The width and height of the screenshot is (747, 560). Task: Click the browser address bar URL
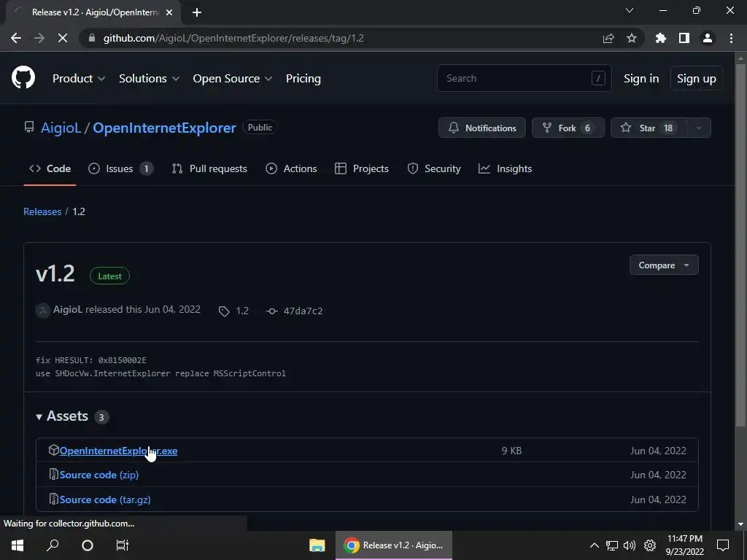(x=233, y=38)
